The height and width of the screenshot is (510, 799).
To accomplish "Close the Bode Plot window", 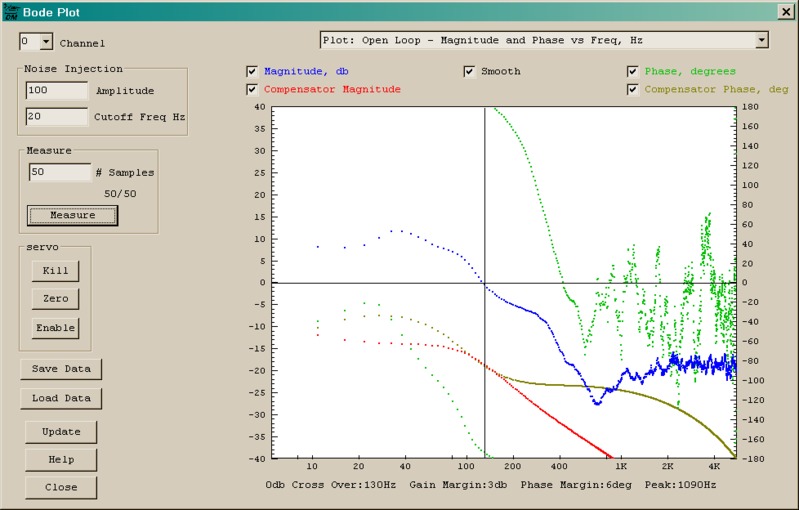I will [785, 12].
